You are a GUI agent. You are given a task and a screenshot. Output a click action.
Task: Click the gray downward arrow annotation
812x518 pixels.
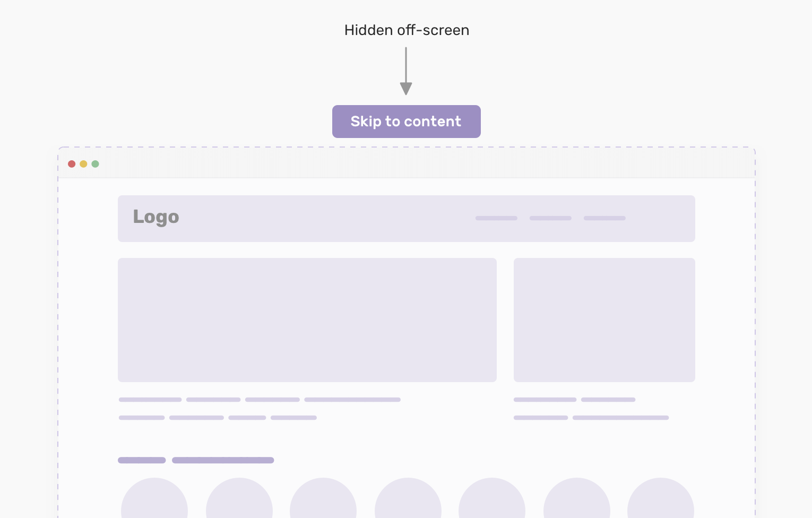406,71
